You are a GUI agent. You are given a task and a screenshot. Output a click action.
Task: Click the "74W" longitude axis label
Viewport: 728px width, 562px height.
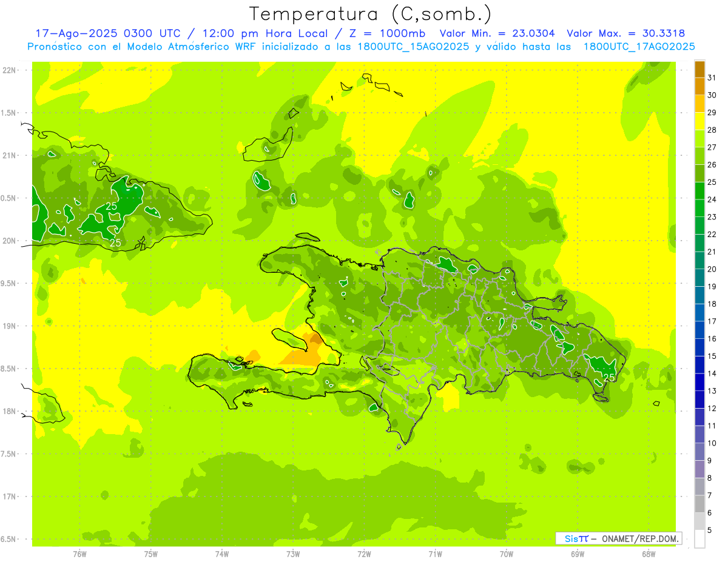click(222, 554)
